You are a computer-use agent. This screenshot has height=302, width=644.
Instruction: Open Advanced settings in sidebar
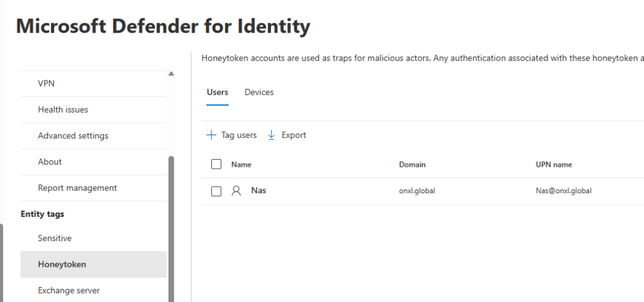click(x=94, y=136)
